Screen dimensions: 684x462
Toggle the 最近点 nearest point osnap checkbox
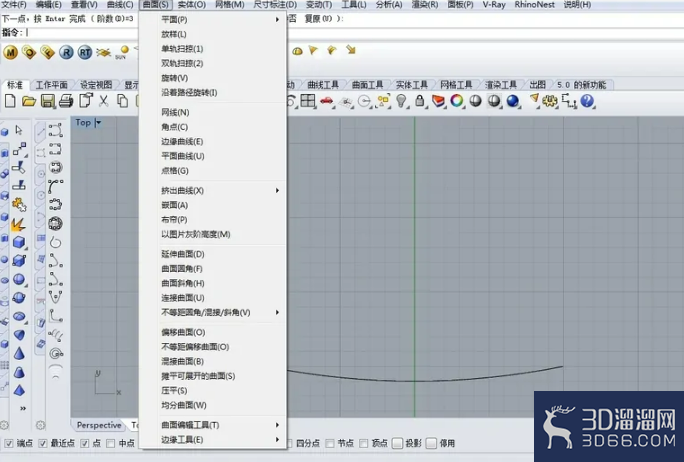(42, 444)
